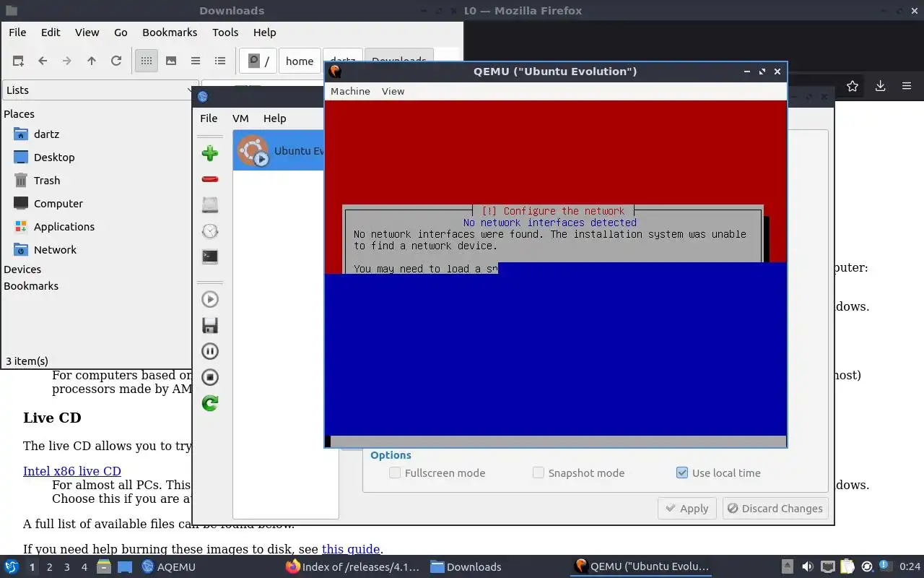Create a new tab in the file manager

point(18,61)
